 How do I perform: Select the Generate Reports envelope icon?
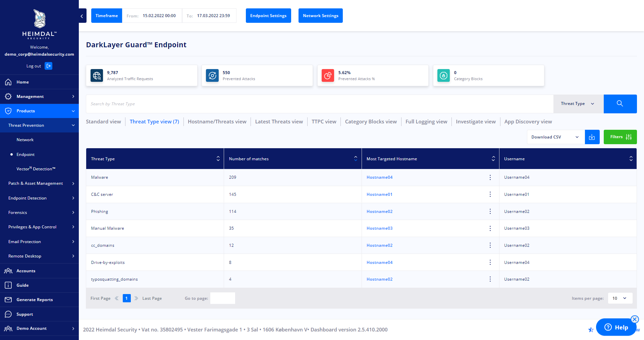click(8, 299)
